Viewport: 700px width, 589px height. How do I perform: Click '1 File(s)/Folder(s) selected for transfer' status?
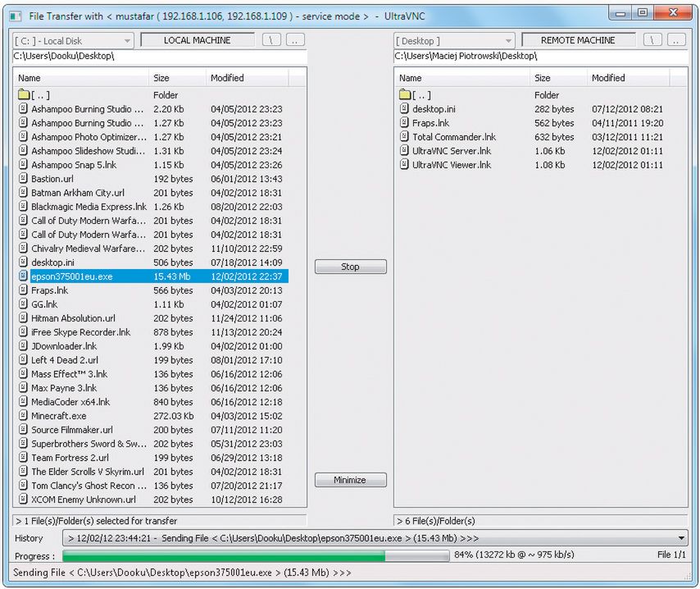(97, 521)
